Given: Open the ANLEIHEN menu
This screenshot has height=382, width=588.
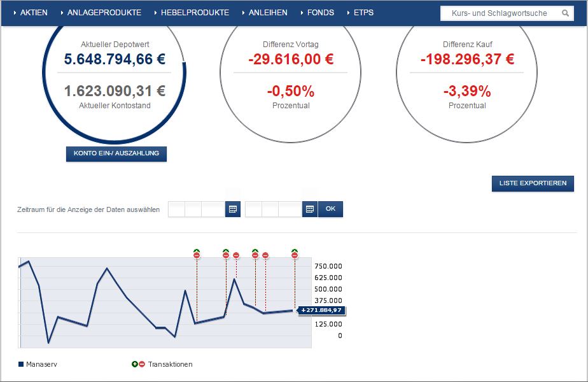Looking at the screenshot, I should pos(268,12).
